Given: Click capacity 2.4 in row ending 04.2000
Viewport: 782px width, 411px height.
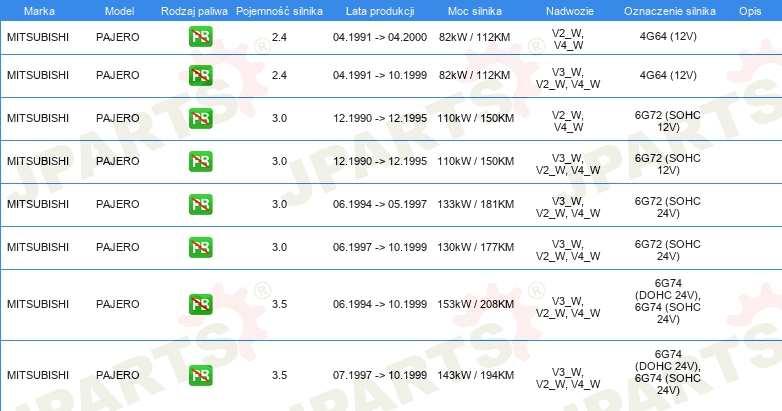Looking at the screenshot, I should (x=279, y=37).
